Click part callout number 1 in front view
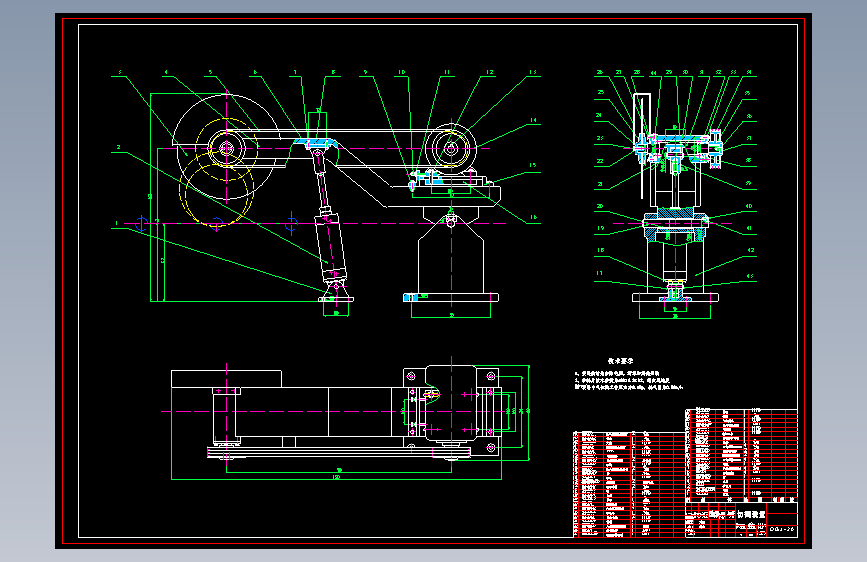 (117, 223)
